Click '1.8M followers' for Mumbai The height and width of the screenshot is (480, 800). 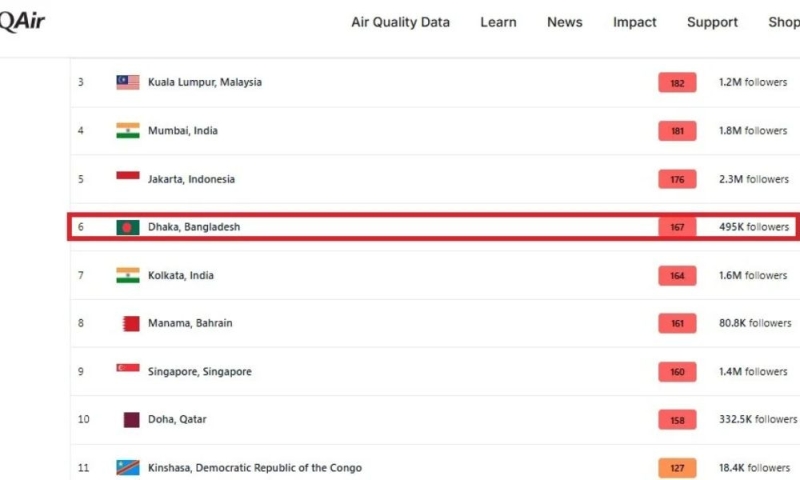click(x=753, y=131)
